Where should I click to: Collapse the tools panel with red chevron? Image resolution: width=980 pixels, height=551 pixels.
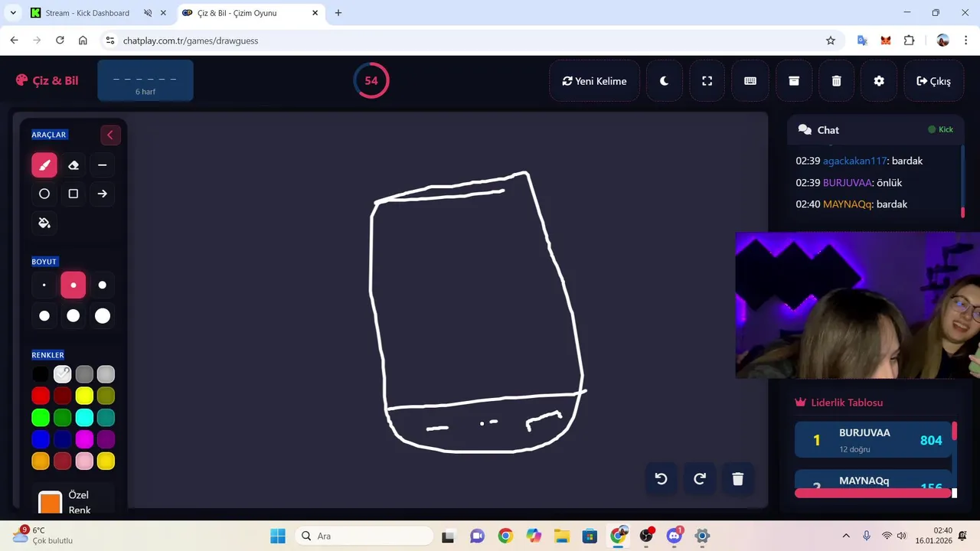(x=110, y=135)
